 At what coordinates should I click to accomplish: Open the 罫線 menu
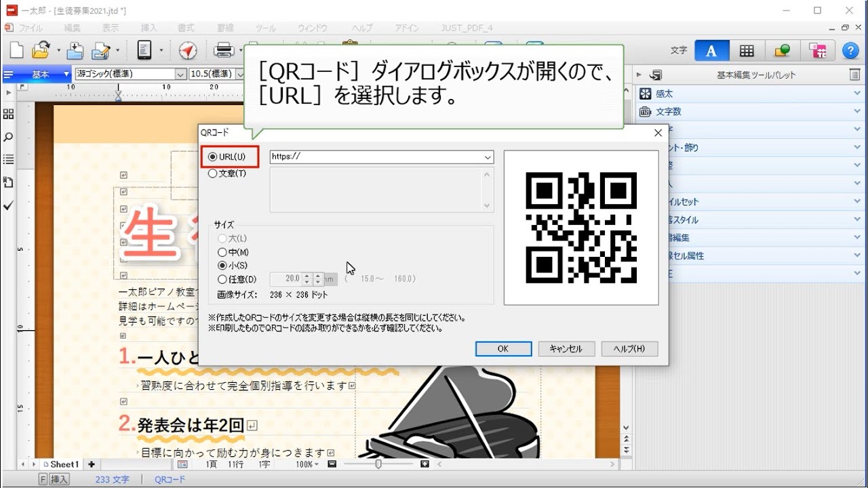(x=225, y=28)
